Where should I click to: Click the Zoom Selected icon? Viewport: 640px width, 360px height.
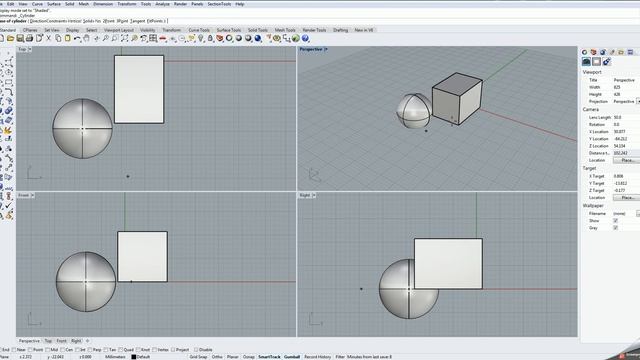coord(134,38)
